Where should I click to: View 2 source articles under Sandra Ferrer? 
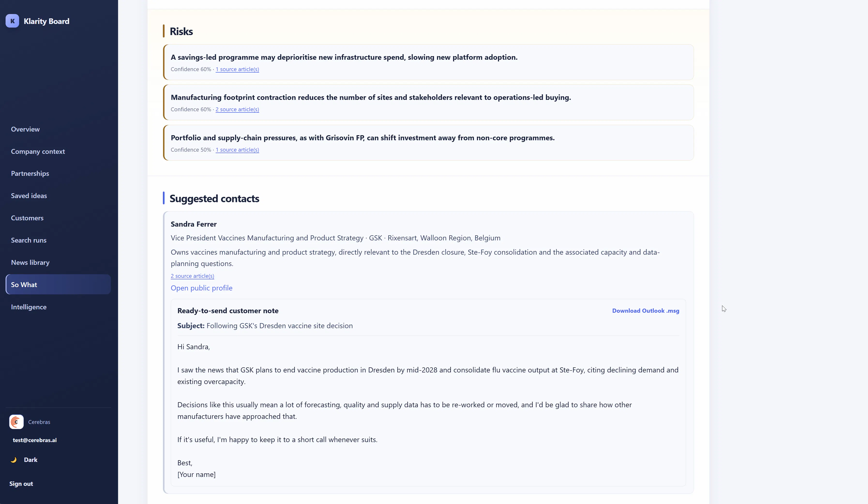click(x=193, y=276)
